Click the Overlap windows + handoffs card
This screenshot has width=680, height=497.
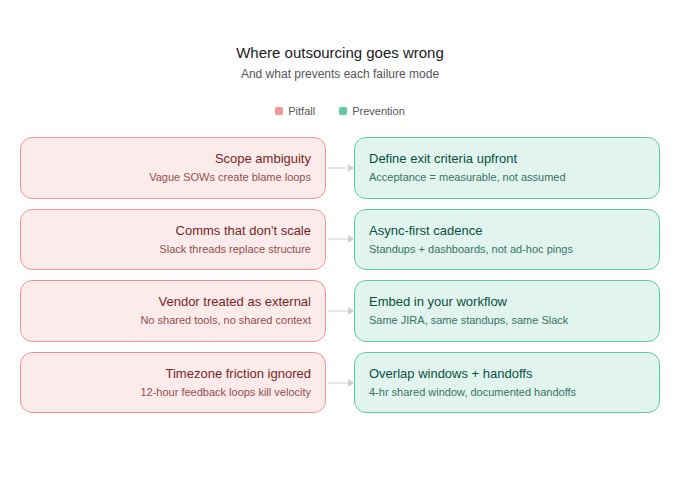[x=507, y=382]
